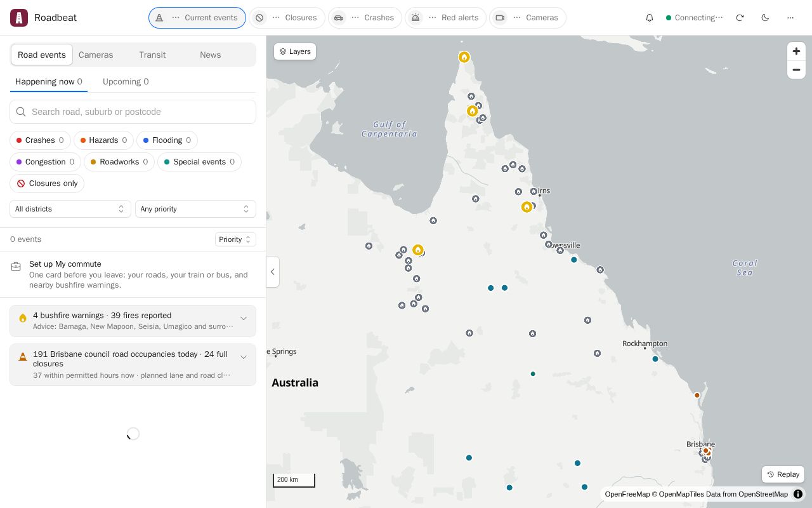The width and height of the screenshot is (812, 508).
Task: Switch to the Transit tab
Action: coord(152,55)
